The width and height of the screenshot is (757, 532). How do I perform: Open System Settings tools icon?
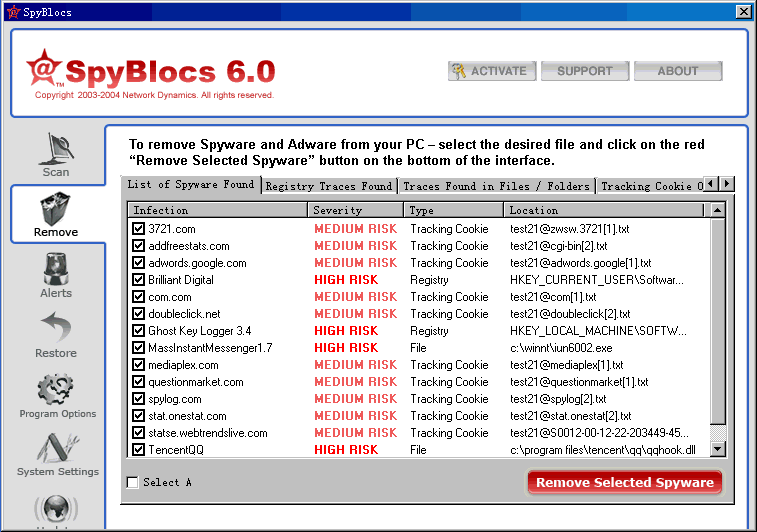pos(57,448)
